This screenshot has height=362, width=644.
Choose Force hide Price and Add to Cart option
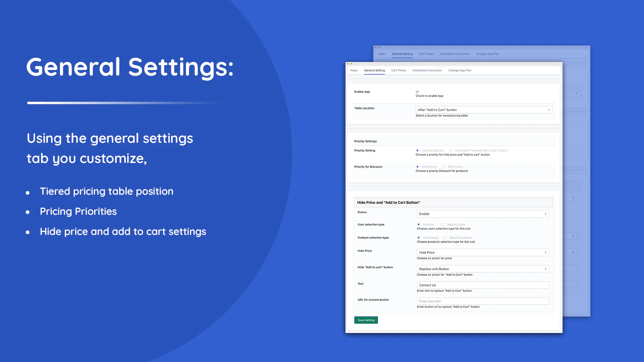tap(451, 150)
